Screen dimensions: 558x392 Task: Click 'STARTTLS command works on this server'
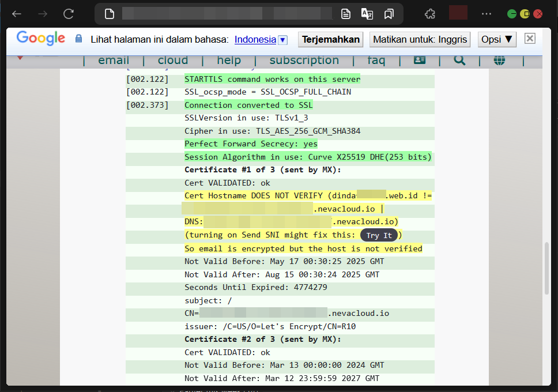272,79
